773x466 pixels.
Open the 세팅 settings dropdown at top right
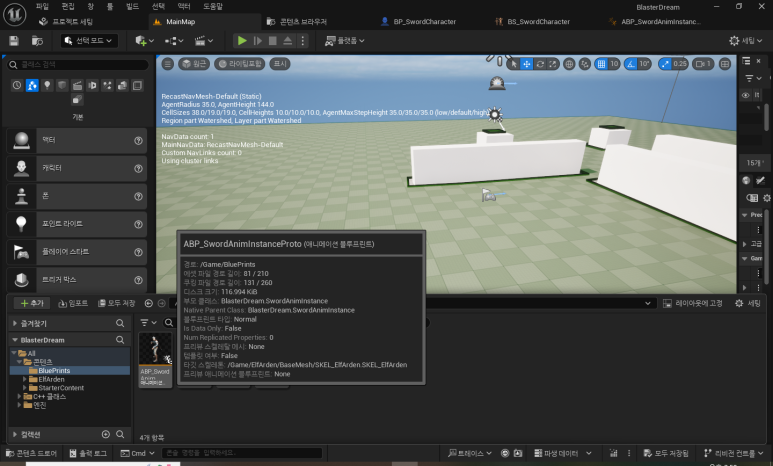coord(745,41)
